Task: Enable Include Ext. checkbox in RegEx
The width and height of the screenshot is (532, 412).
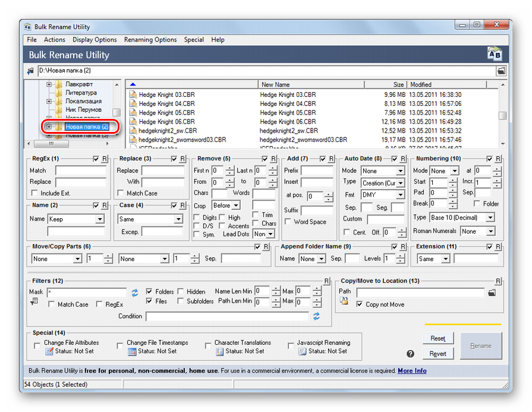Action: [34, 193]
